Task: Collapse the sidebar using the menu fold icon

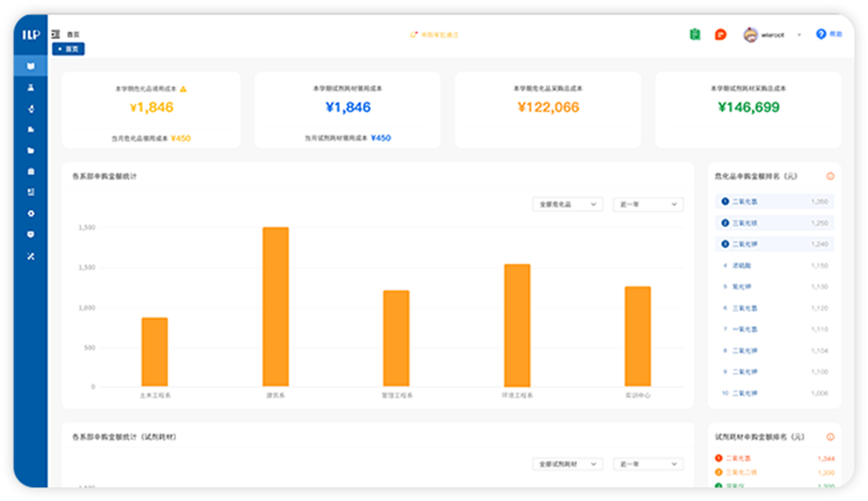Action: pos(55,34)
